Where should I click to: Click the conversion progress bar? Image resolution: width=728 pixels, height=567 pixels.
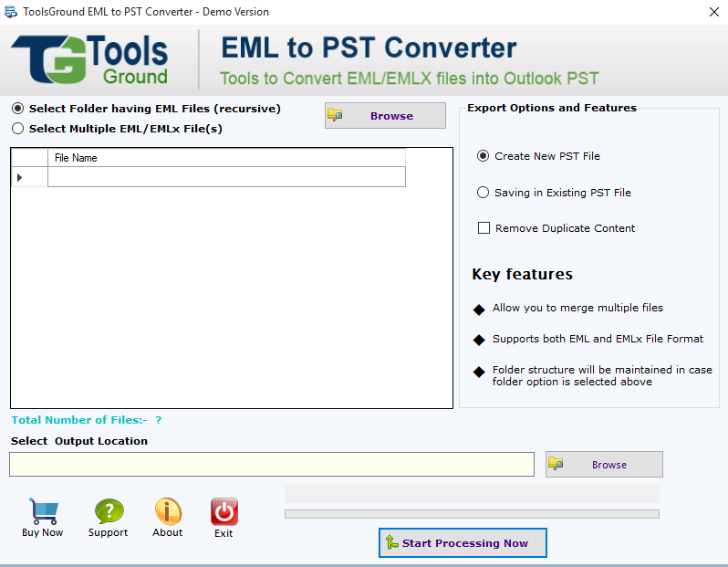[472, 514]
